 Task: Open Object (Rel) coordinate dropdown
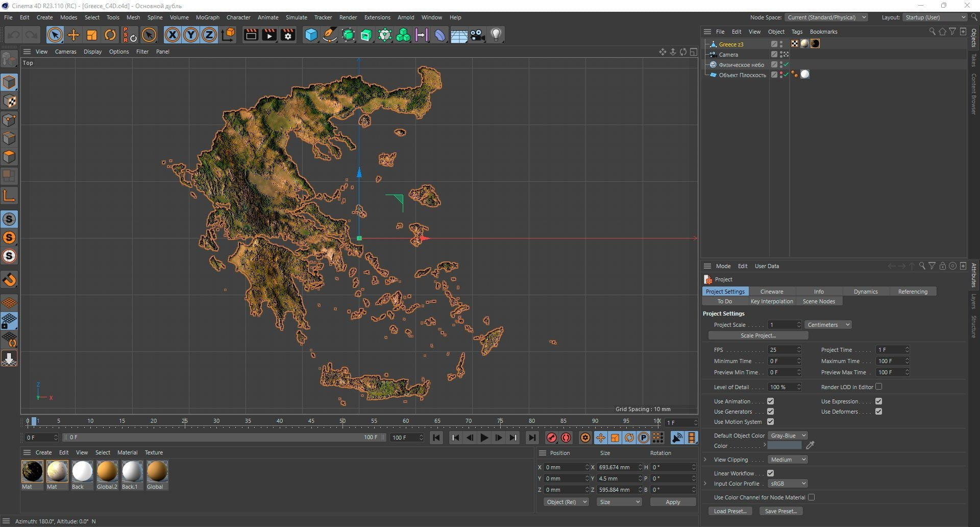566,502
